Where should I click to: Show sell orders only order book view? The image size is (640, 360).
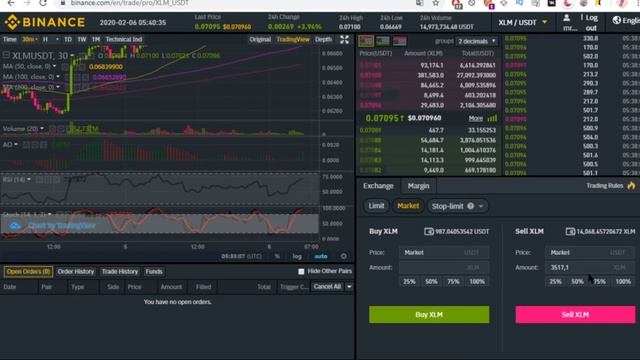[x=400, y=41]
